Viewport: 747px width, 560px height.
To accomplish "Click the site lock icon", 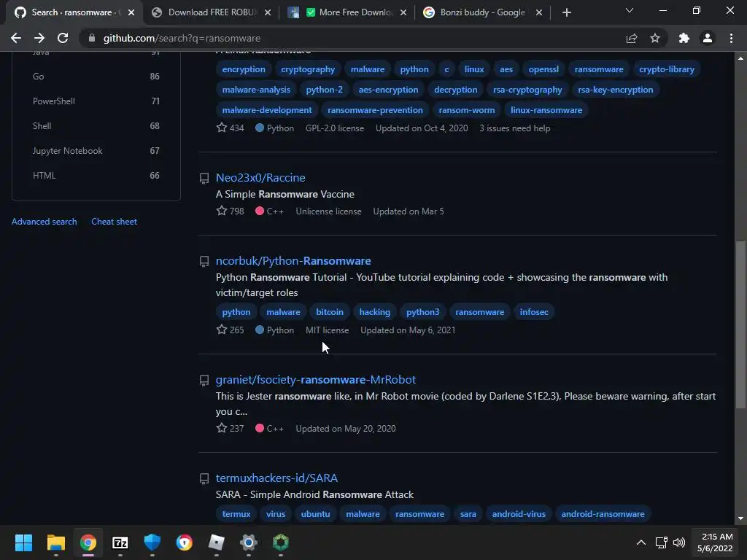I will pos(92,38).
